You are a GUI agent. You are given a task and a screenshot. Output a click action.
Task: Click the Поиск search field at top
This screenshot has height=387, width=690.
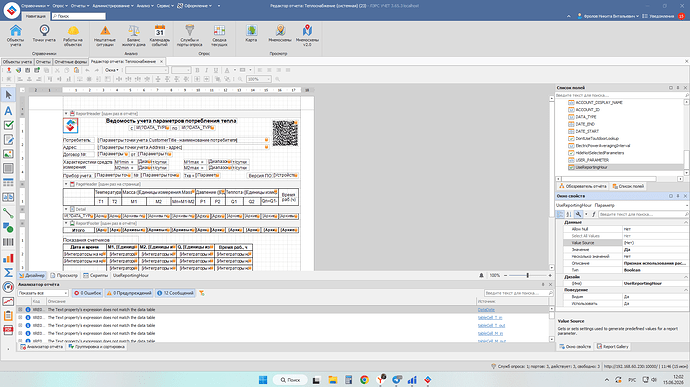coord(78,16)
